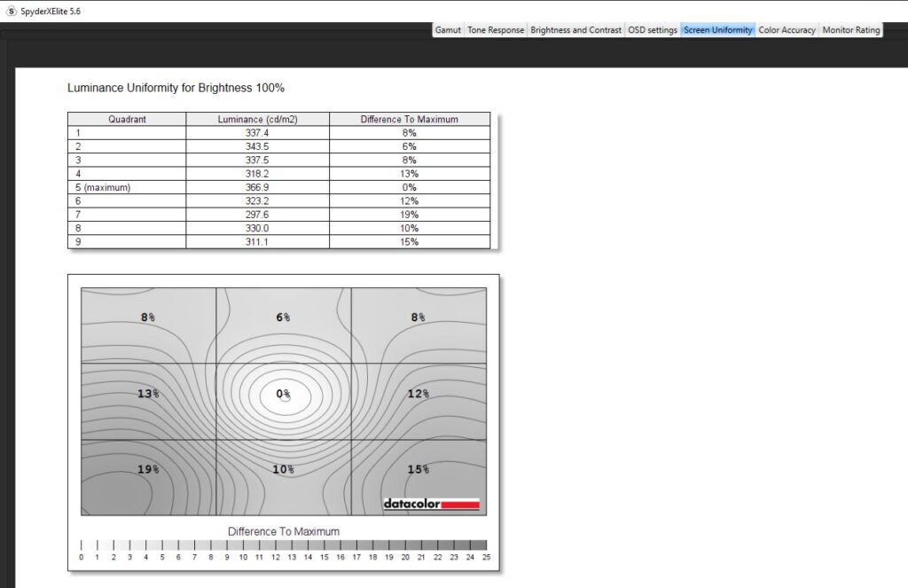Open the Brightness and Contrast tab
Viewport: 908px width, 588px height.
point(575,30)
